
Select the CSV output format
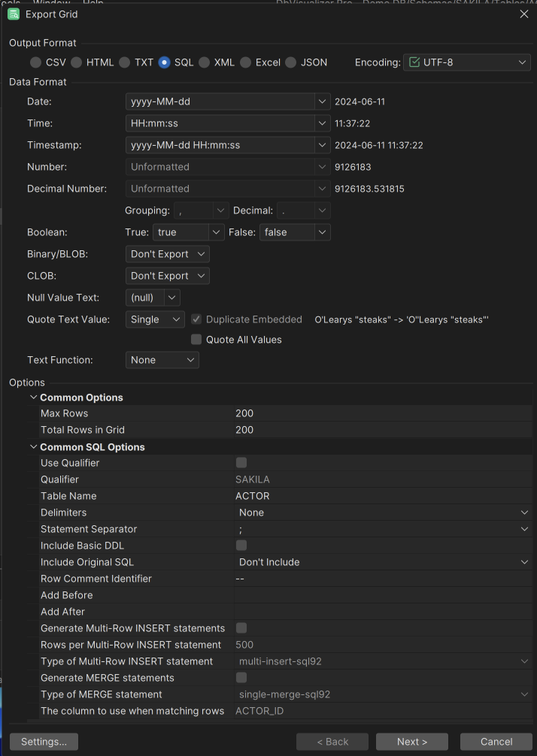36,62
